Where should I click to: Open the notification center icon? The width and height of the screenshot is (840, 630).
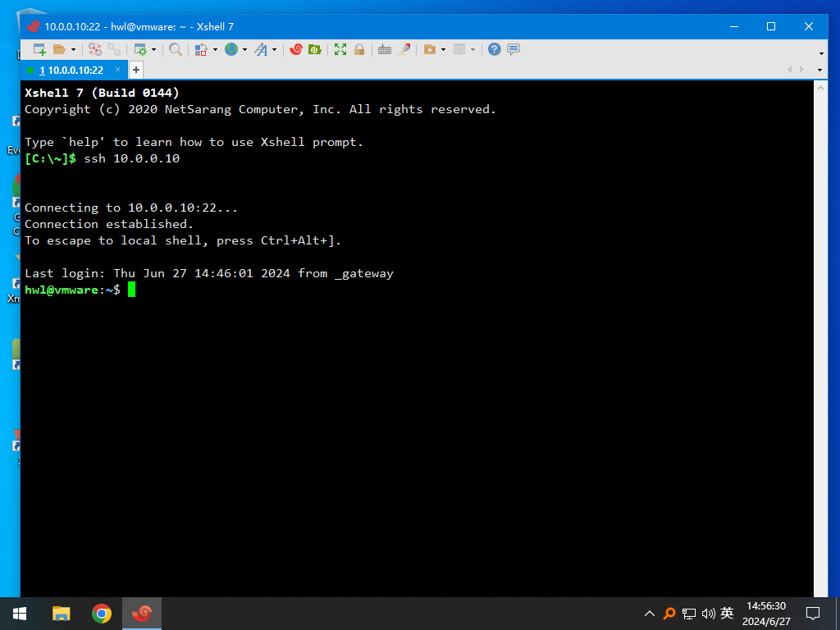click(813, 614)
